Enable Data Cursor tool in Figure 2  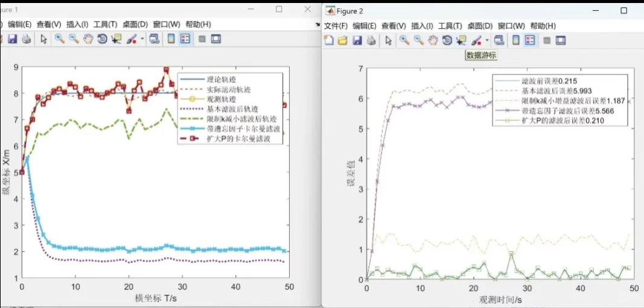click(x=461, y=40)
